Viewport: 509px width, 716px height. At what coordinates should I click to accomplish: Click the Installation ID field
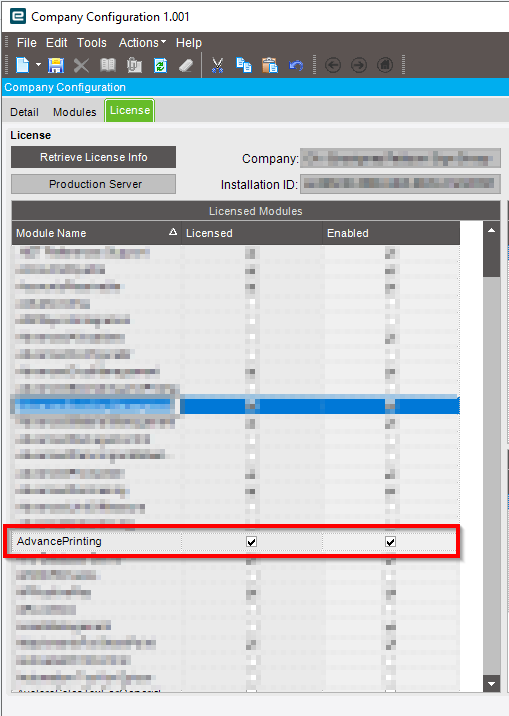pyautogui.click(x=400, y=184)
